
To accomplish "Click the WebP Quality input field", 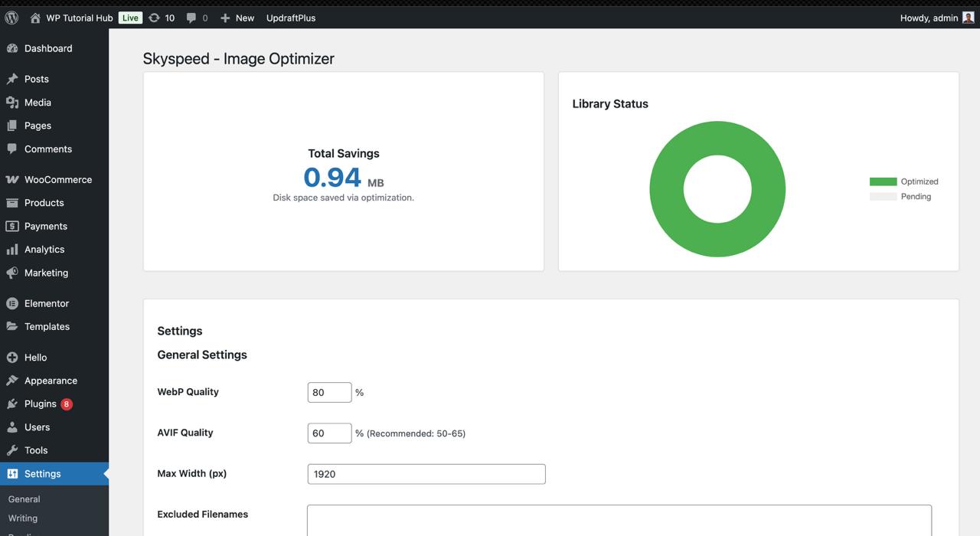I will pos(329,392).
